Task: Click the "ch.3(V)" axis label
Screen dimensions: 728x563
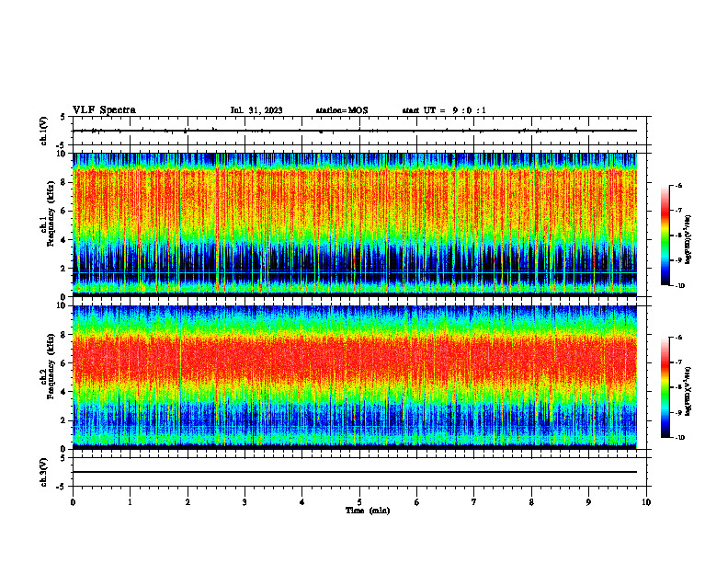Action: pos(44,472)
